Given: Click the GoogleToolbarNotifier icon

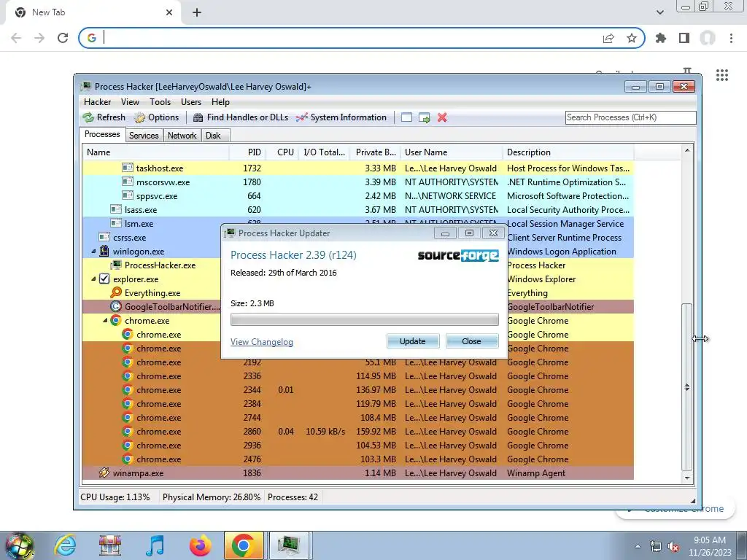Looking at the screenshot, I should point(116,306).
